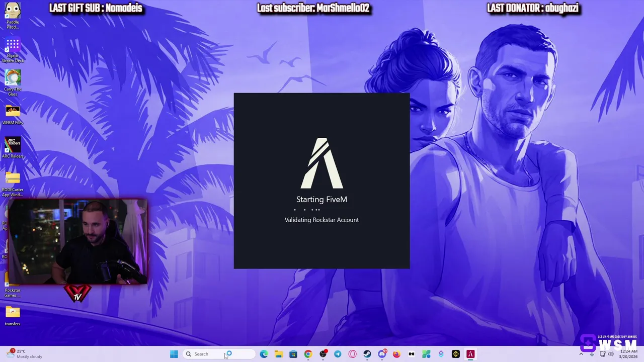644x362 pixels.
Task: Click the taskbar Search box
Action: point(219,354)
